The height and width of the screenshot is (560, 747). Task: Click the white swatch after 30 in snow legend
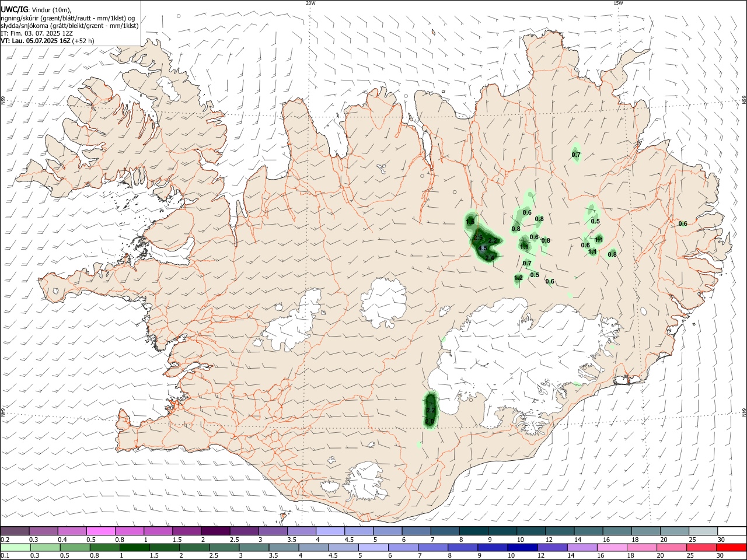coord(732,531)
